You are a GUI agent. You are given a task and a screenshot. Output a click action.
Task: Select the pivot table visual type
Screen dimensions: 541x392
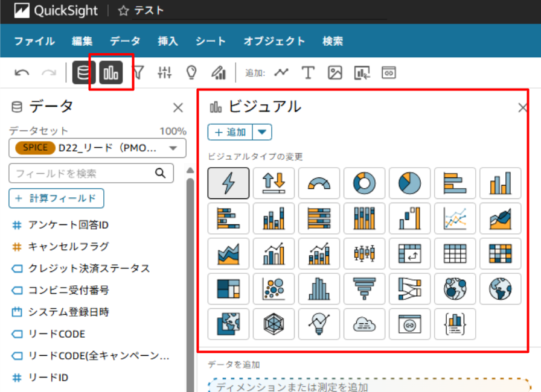[409, 253]
